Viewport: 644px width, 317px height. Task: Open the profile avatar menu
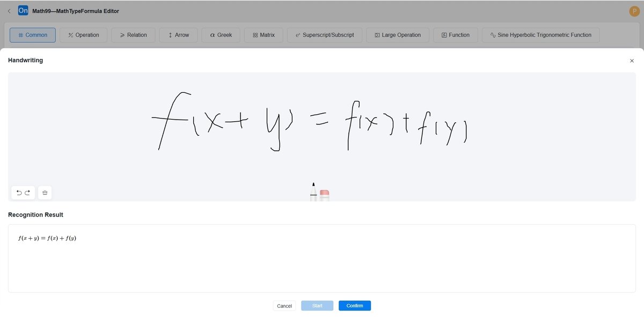(634, 10)
